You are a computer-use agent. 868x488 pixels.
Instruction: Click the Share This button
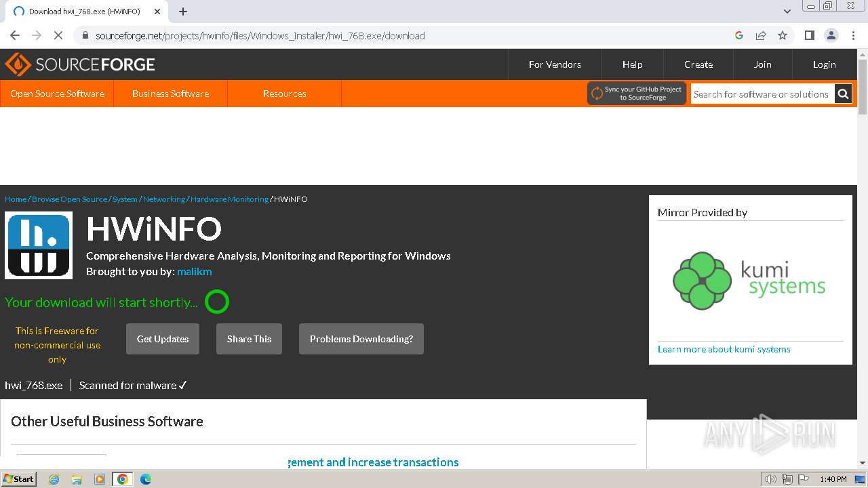pyautogui.click(x=249, y=339)
